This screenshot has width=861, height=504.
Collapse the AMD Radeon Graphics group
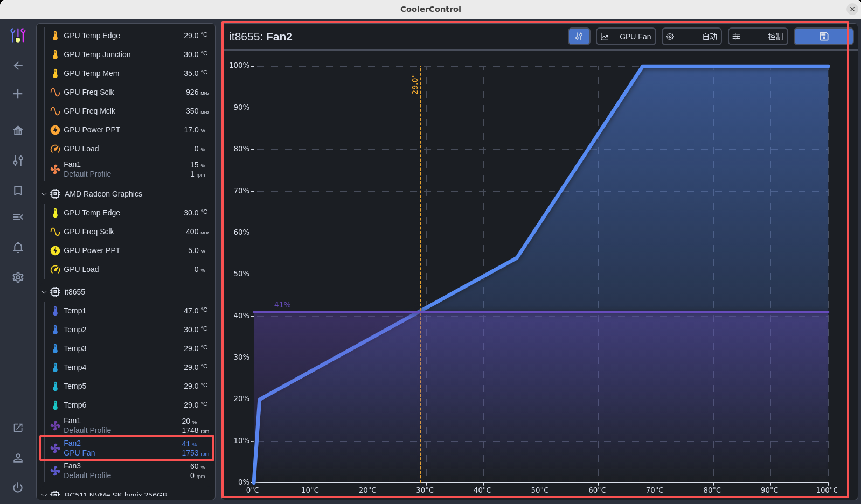[44, 194]
